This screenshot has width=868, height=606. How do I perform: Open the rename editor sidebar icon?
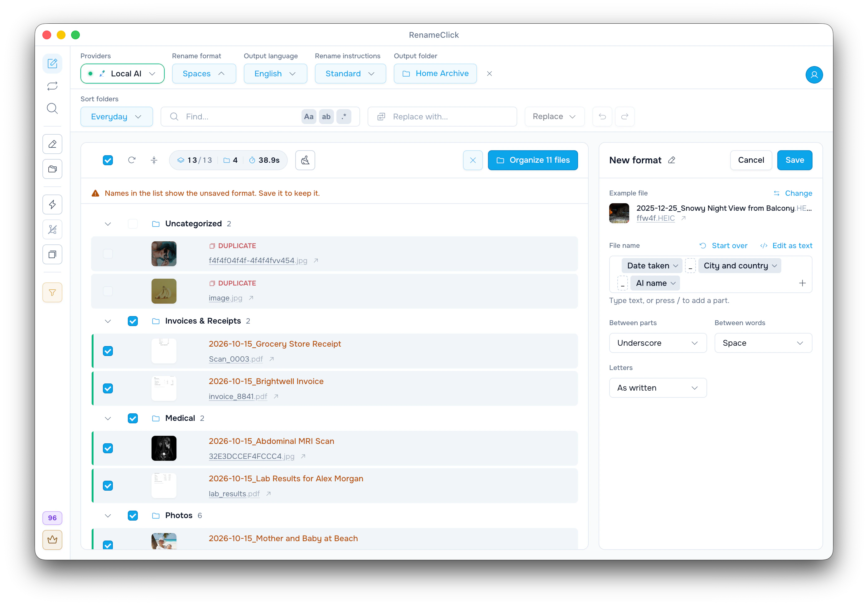[52, 64]
